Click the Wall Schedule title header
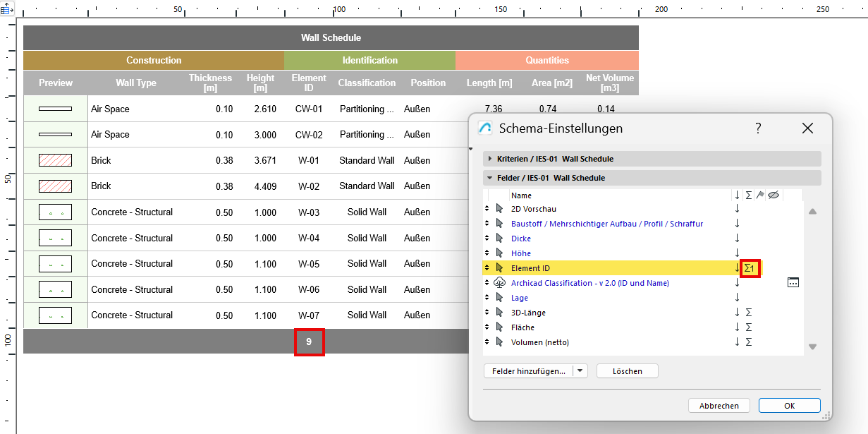868x434 pixels. point(331,37)
